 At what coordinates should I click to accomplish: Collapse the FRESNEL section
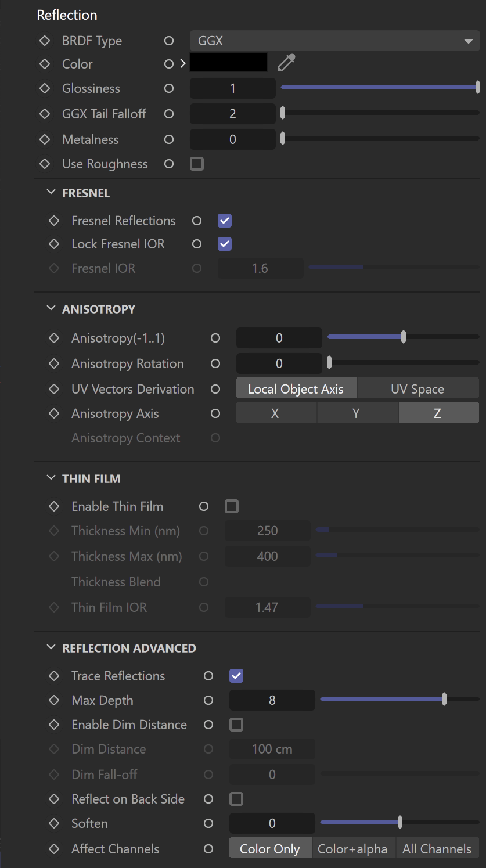(x=51, y=193)
